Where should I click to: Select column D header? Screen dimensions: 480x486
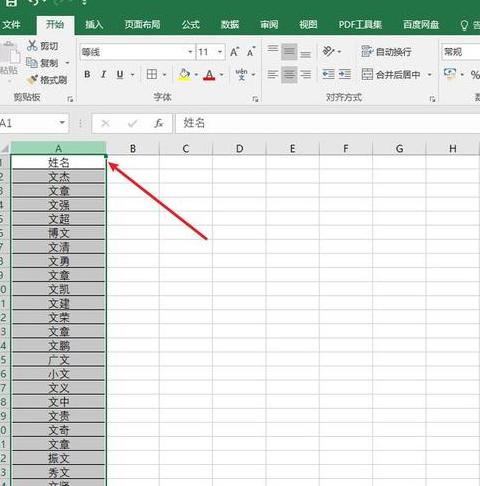(x=239, y=148)
